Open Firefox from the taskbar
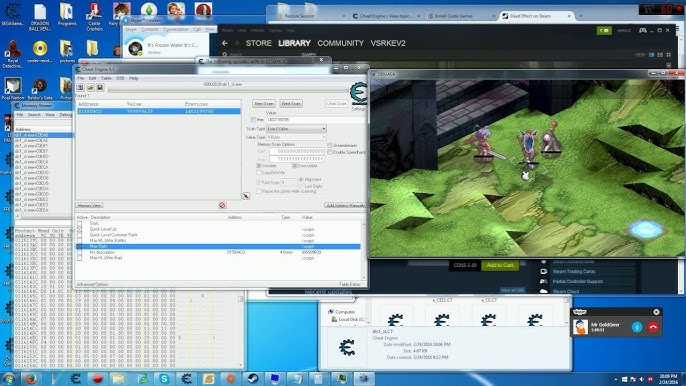Viewport: 686px width, 386px height. coord(31,379)
